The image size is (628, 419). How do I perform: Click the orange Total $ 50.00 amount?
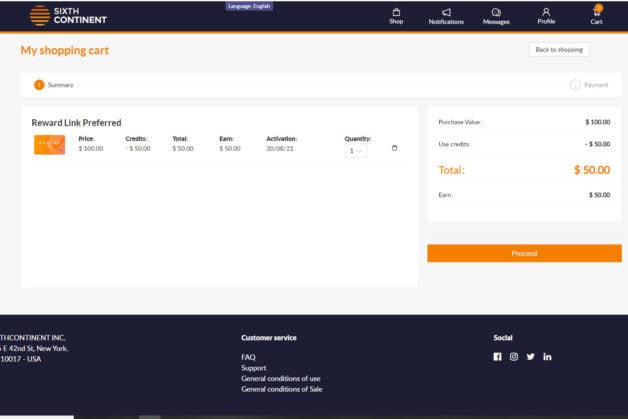[x=592, y=170]
